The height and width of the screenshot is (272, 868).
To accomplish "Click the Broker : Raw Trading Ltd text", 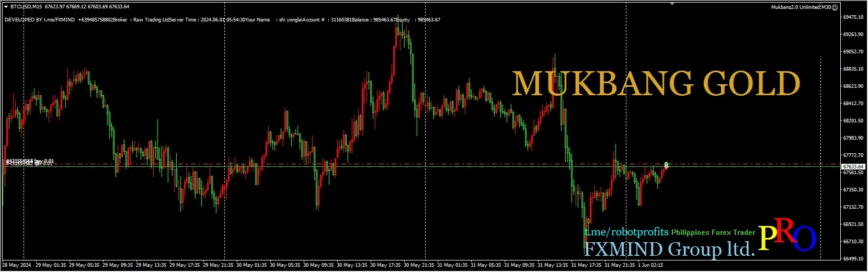I will (141, 20).
